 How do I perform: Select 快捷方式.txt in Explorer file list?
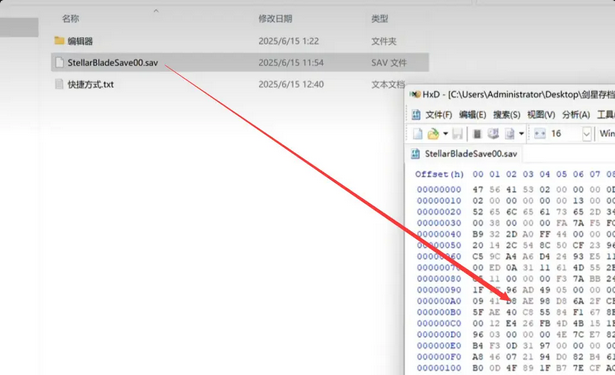[x=91, y=84]
